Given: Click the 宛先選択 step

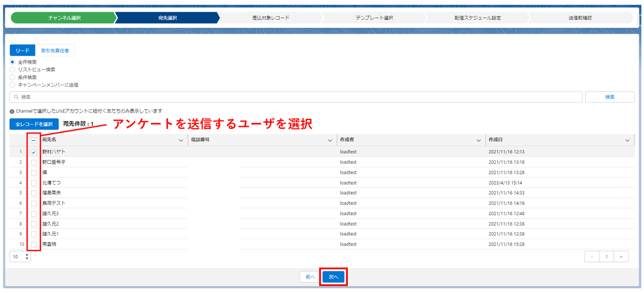Looking at the screenshot, I should point(167,18).
